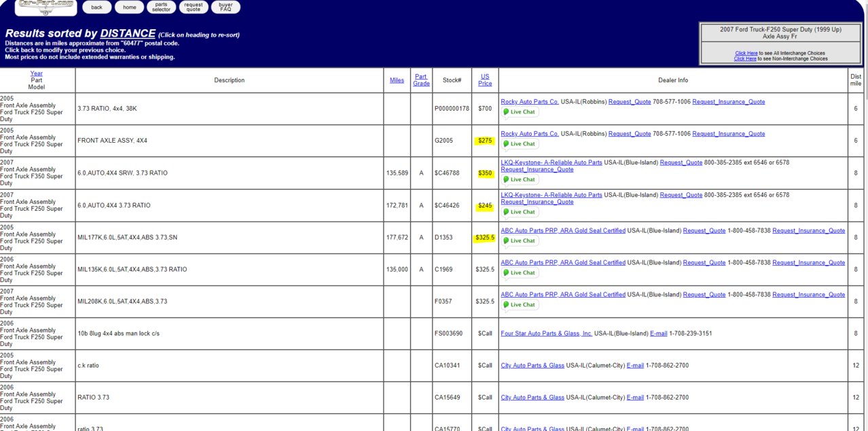This screenshot has height=431, width=868.
Task: Open Four Star Auto Parts & Glass, Inc. link
Action: click(x=547, y=334)
